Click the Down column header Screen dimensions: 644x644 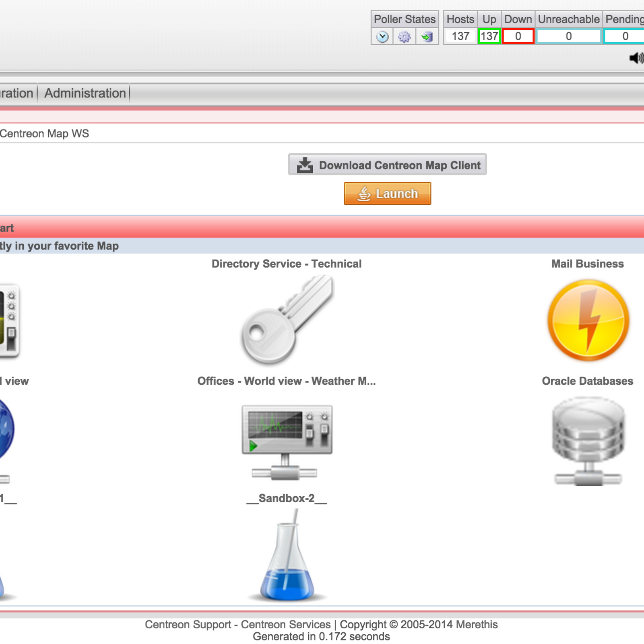click(518, 19)
